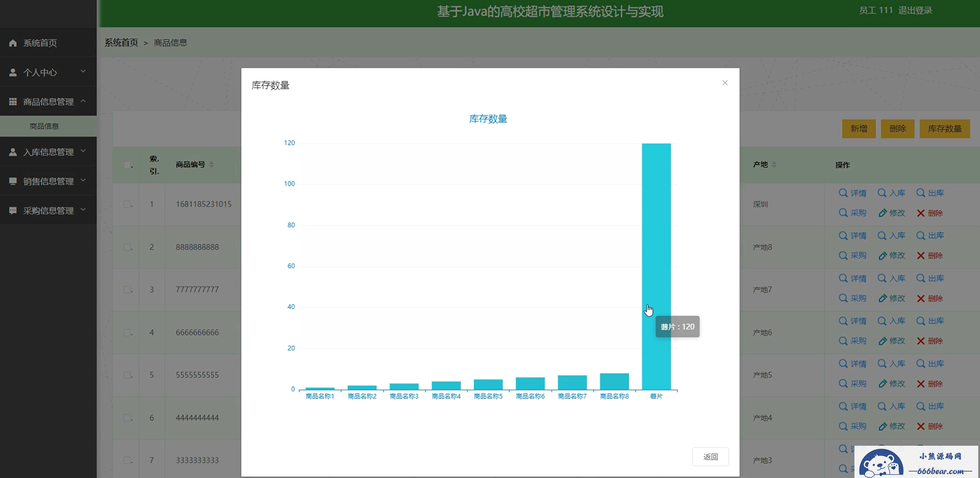Click the 新增 button
The width and height of the screenshot is (980, 478).
tap(859, 129)
